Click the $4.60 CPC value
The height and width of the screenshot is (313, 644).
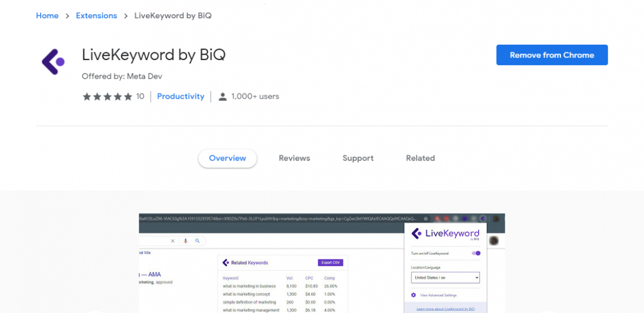[x=310, y=295]
